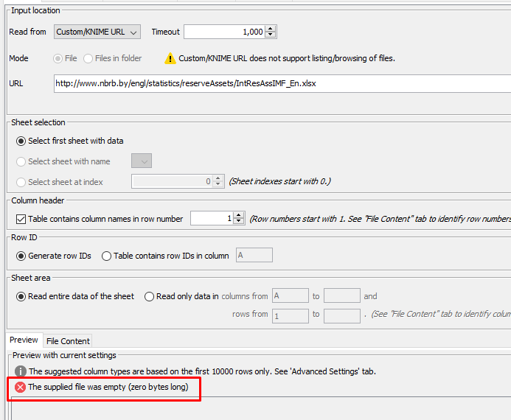The width and height of the screenshot is (511, 420).
Task: Click the gray info icon
Action: click(x=21, y=371)
